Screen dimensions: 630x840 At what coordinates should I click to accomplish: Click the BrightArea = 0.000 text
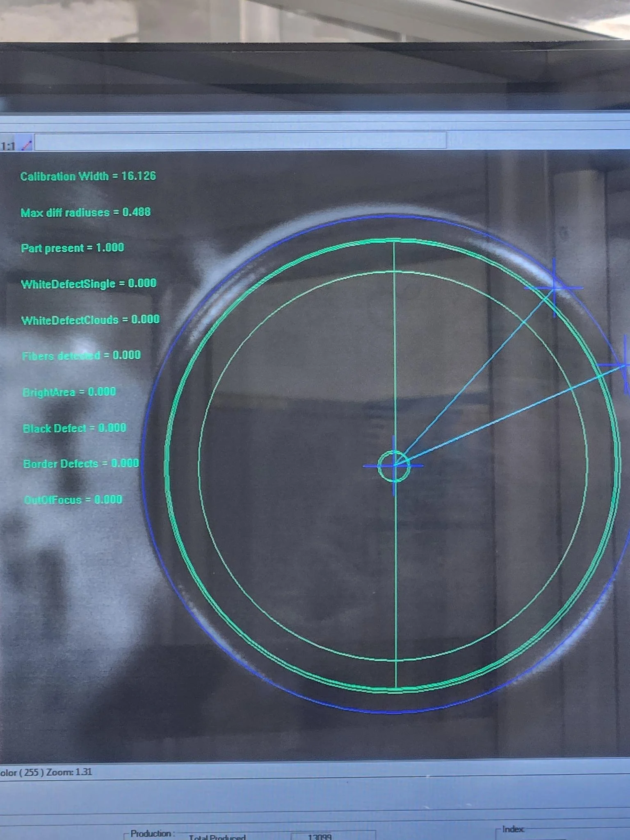69,392
